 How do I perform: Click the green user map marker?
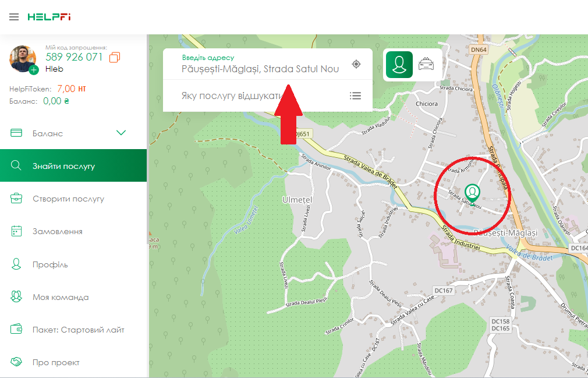pyautogui.click(x=472, y=191)
